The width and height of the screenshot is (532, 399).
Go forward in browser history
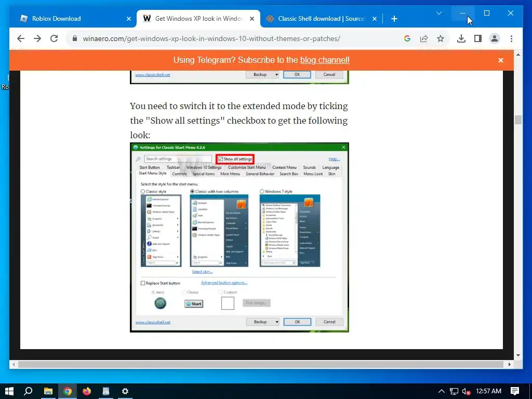coord(37,38)
